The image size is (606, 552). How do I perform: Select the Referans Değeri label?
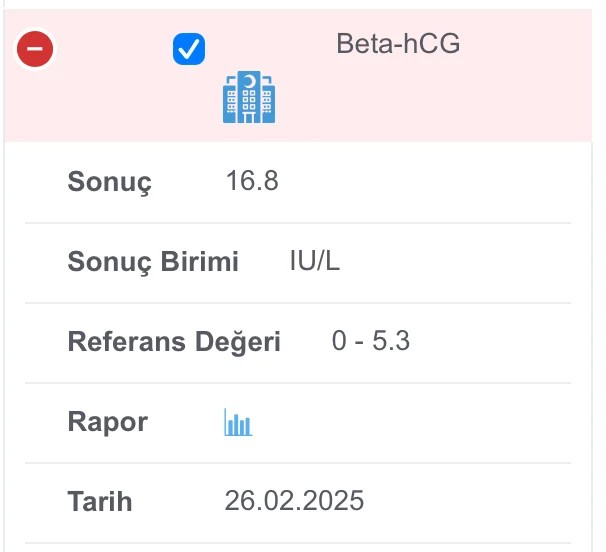pyautogui.click(x=174, y=342)
